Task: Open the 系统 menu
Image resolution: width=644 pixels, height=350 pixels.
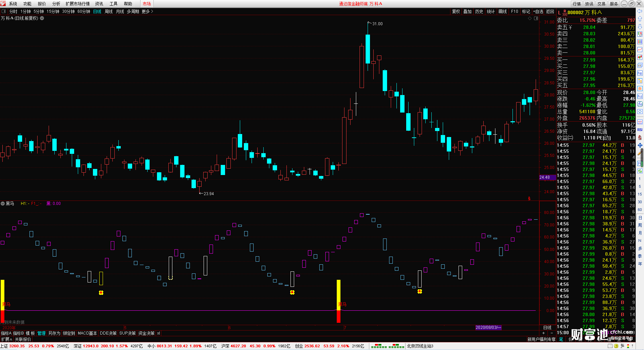Action: (13, 4)
